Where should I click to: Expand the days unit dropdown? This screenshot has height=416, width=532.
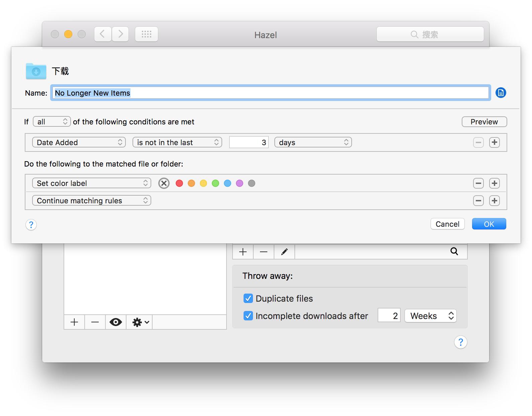click(x=313, y=142)
